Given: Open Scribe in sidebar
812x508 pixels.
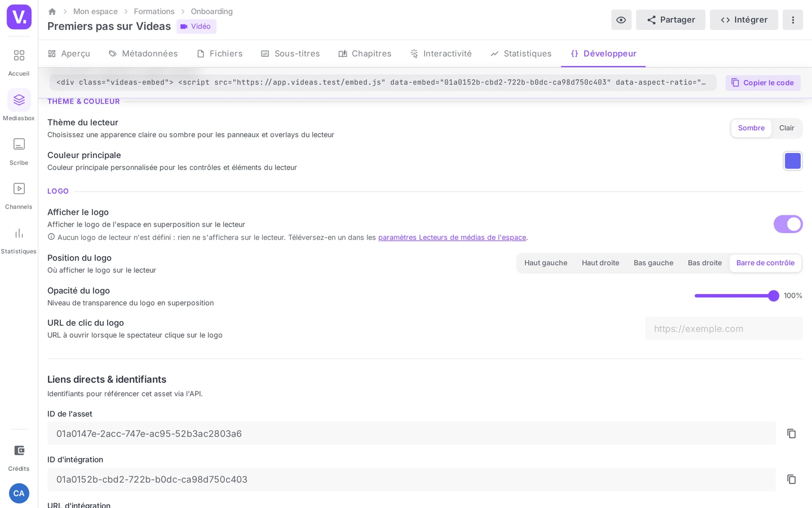Looking at the screenshot, I should [19, 151].
